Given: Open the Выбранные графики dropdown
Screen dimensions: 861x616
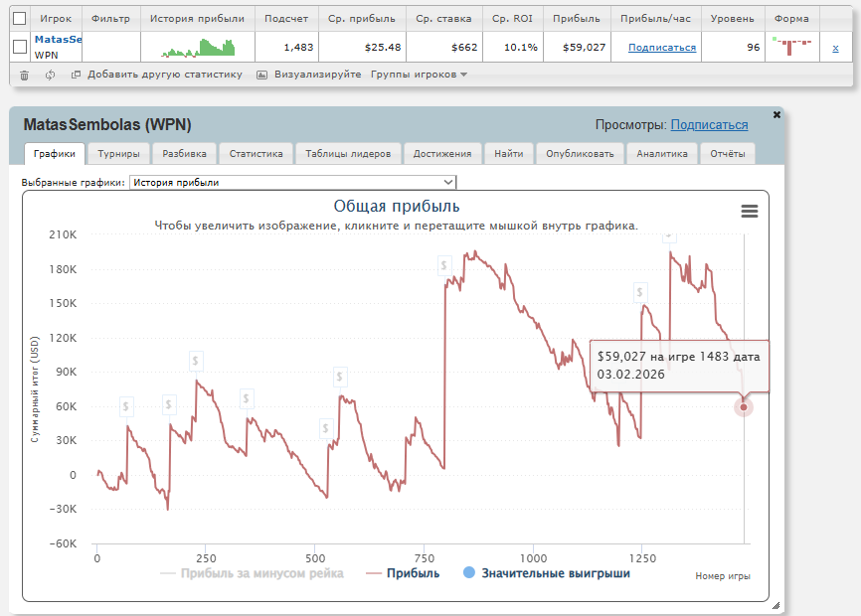Looking at the screenshot, I should [x=292, y=182].
